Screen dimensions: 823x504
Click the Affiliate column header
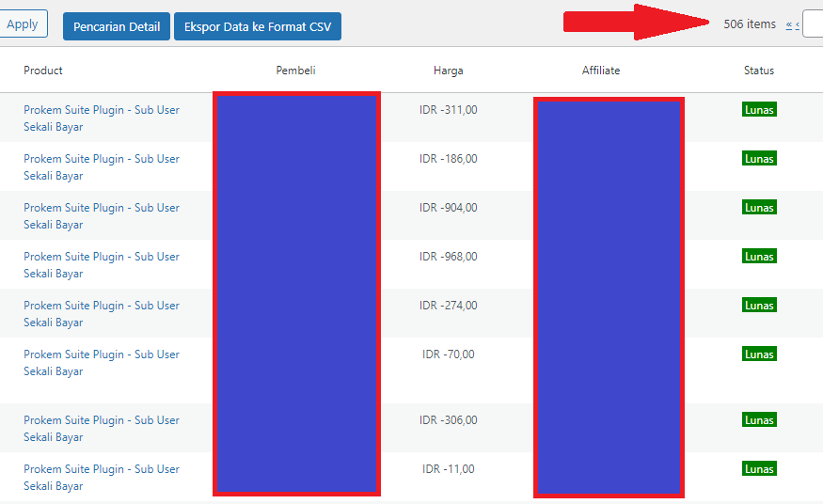[601, 71]
